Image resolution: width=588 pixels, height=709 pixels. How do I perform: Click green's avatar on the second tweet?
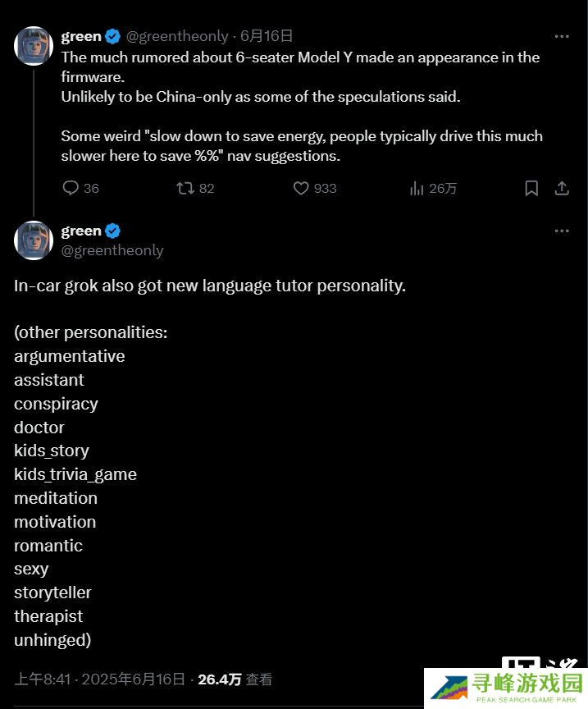(x=34, y=240)
